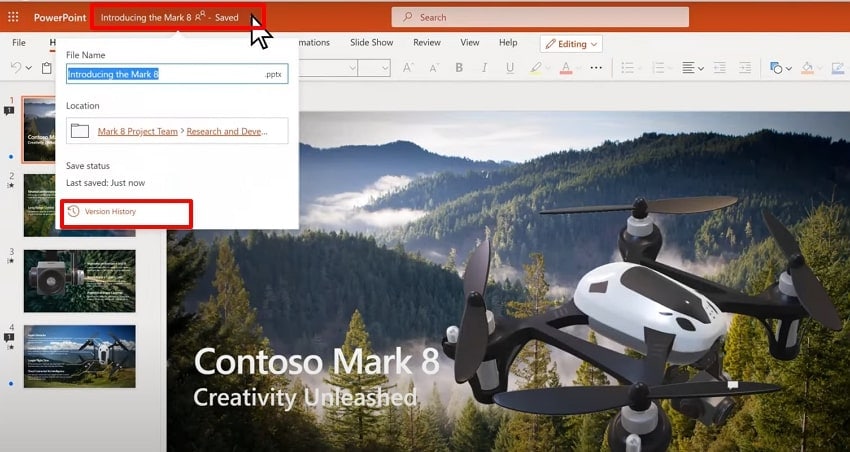Toggle Bold formatting
This screenshot has height=452, width=850.
click(x=459, y=68)
